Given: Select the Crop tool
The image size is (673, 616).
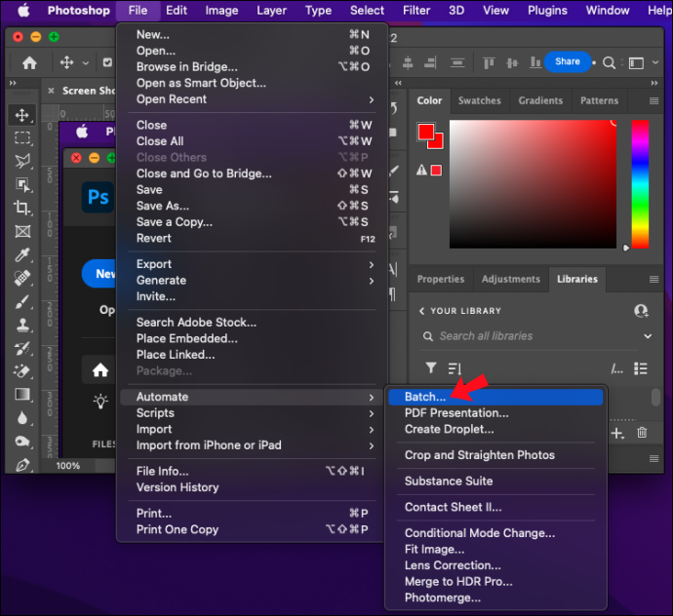Looking at the screenshot, I should point(22,208).
